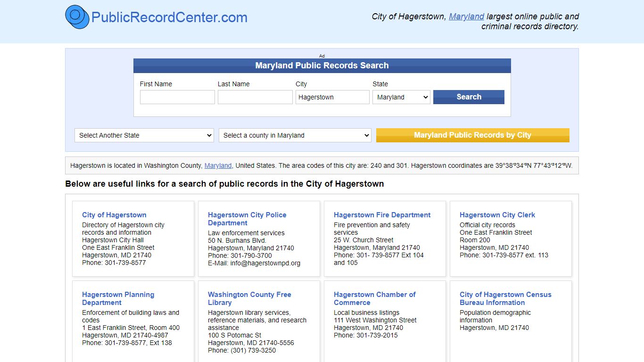This screenshot has width=644, height=362.
Task: Click 'Law enforcement services' description text
Action: tap(246, 233)
